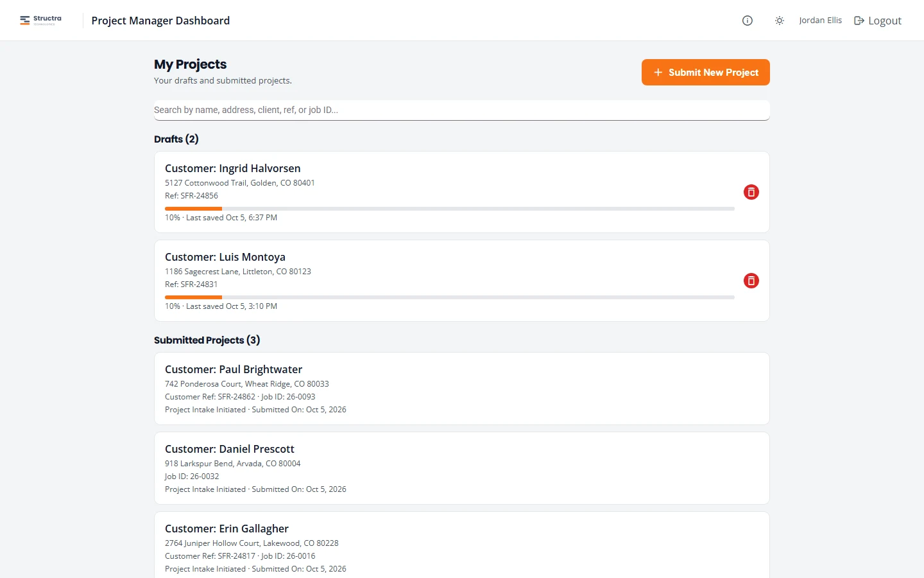This screenshot has height=578, width=924.
Task: Click Submit New Project button
Action: tap(706, 73)
